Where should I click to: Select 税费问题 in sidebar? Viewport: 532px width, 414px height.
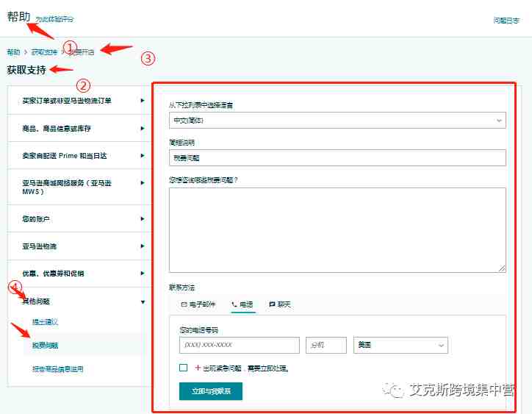pos(45,346)
